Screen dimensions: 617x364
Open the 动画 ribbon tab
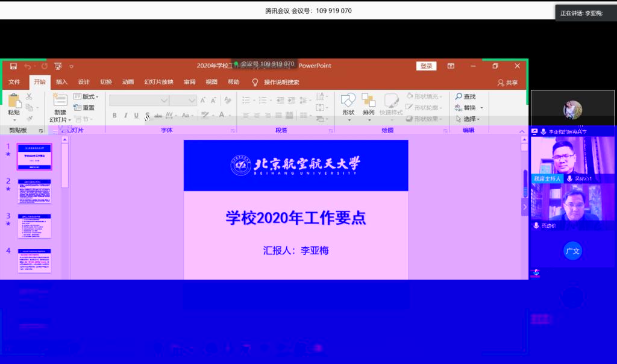pyautogui.click(x=128, y=82)
